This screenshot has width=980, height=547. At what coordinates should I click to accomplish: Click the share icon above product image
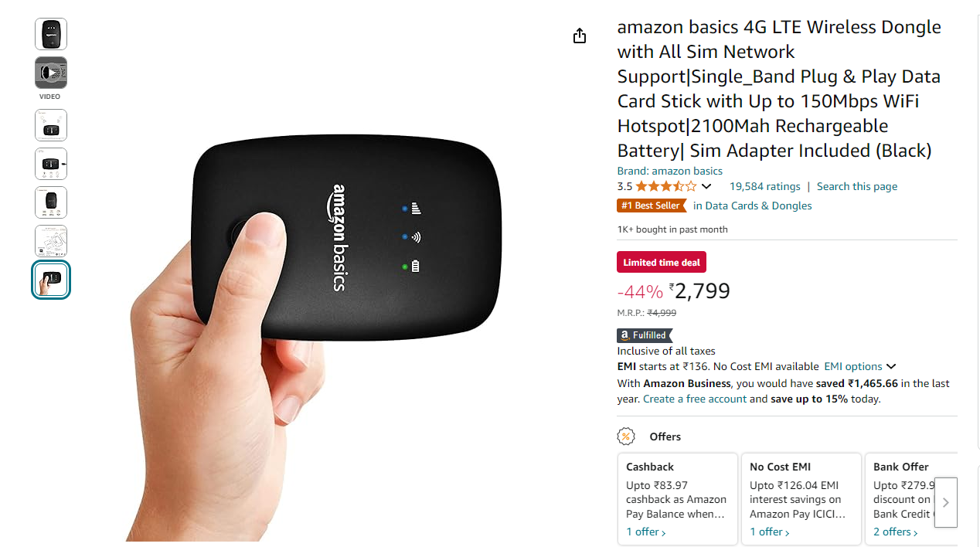(580, 36)
